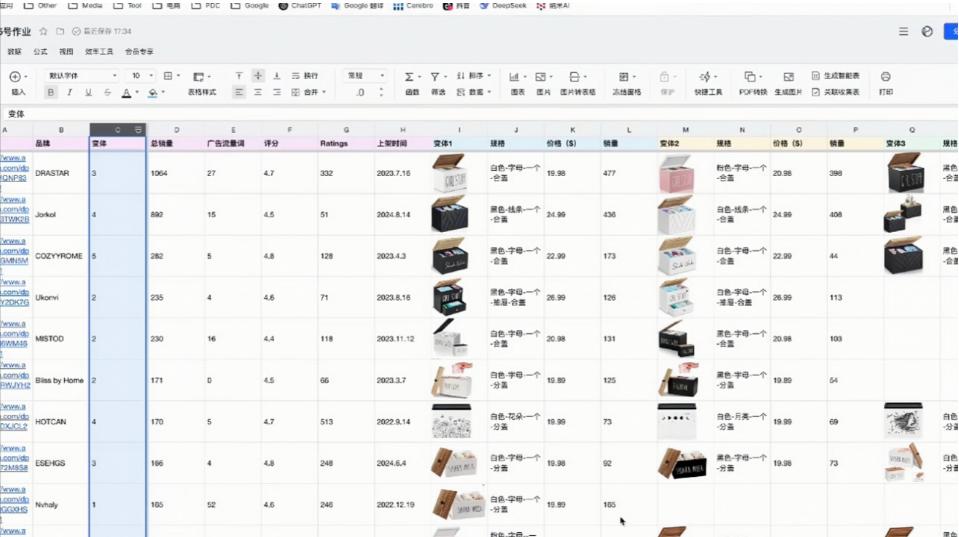Open the default font (默认字体) dropdown
This screenshot has width=959, height=537.
click(x=82, y=76)
